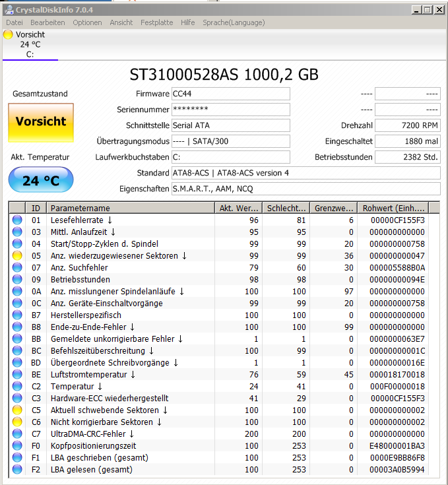Screen dimensions: 448x485
Task: Click the Seriennummer field with asterisks
Action: (231, 110)
